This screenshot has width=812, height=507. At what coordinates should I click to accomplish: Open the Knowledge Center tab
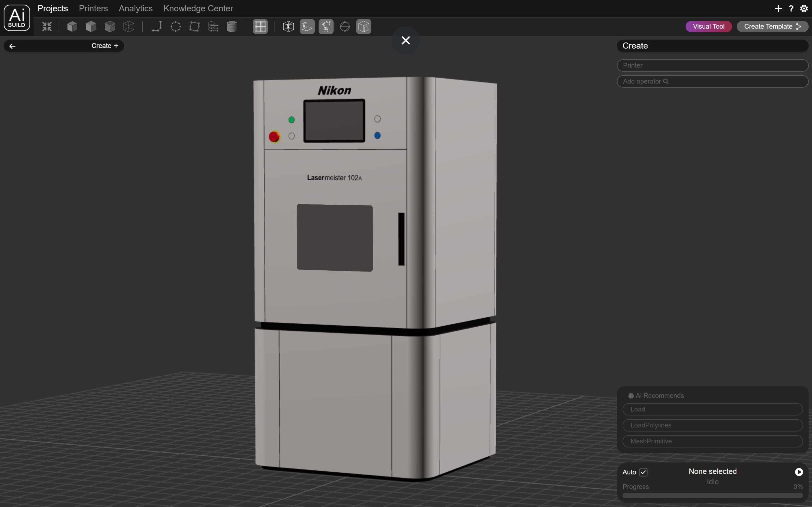[x=198, y=8]
